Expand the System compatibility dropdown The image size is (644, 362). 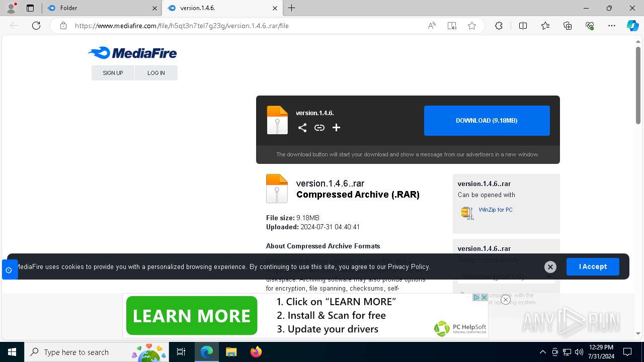tap(506, 277)
